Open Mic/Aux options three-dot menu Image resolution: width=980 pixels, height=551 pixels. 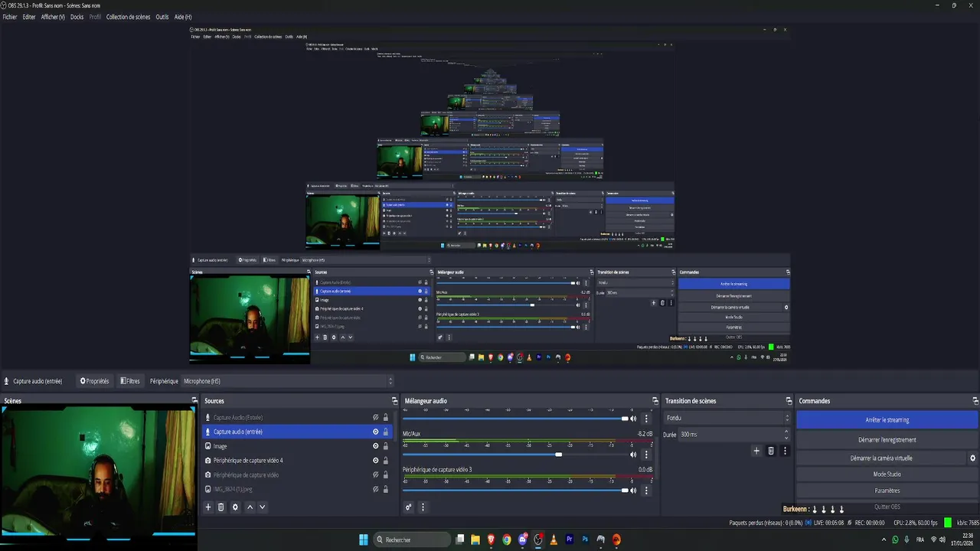pos(646,455)
